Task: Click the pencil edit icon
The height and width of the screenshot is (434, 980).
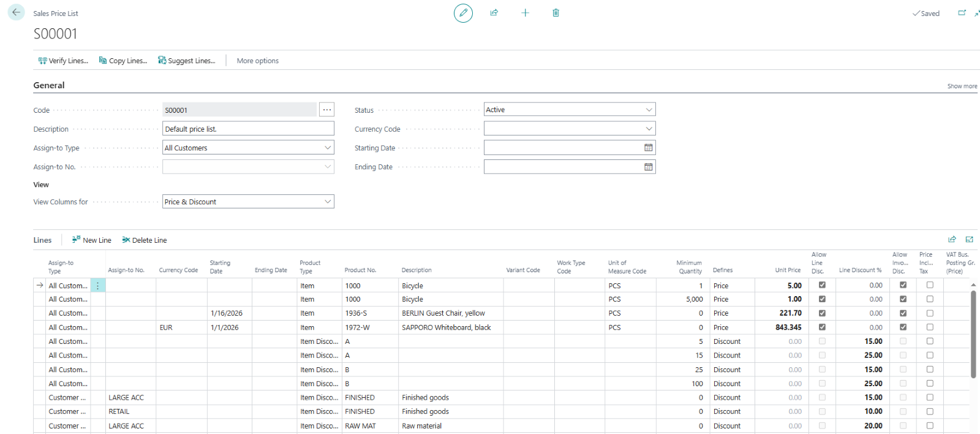Action: tap(463, 13)
